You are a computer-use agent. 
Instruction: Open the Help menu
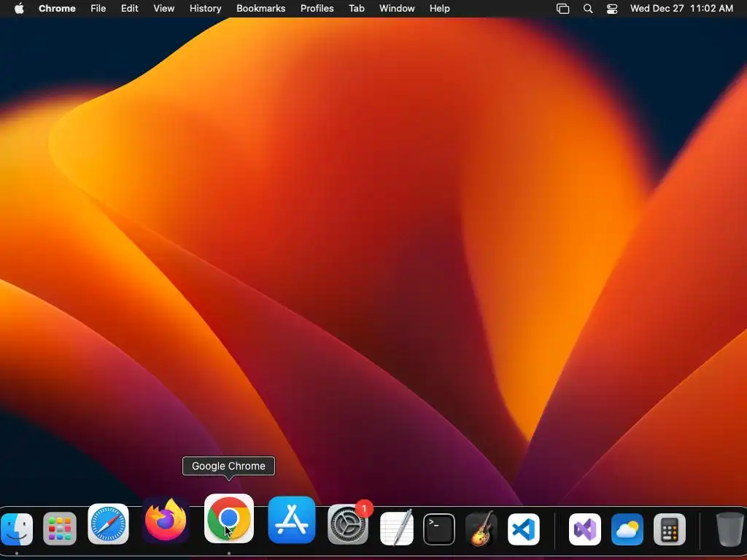(440, 9)
